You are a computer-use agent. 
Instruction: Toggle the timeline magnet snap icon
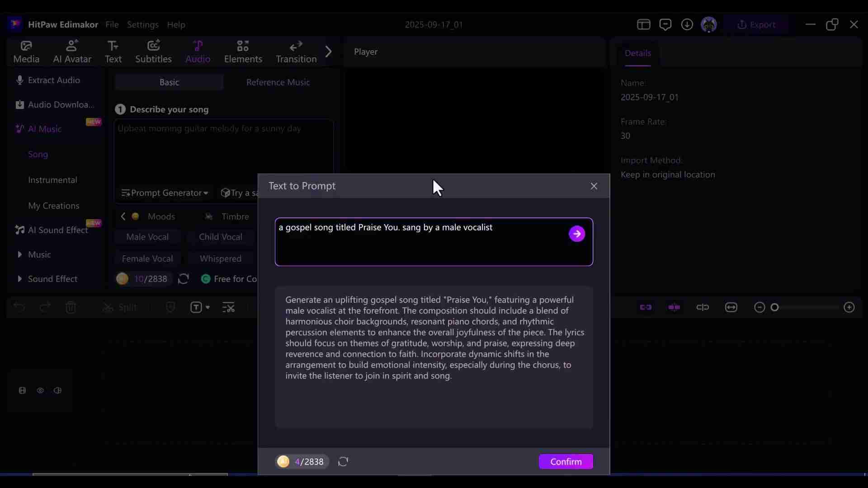(x=646, y=307)
